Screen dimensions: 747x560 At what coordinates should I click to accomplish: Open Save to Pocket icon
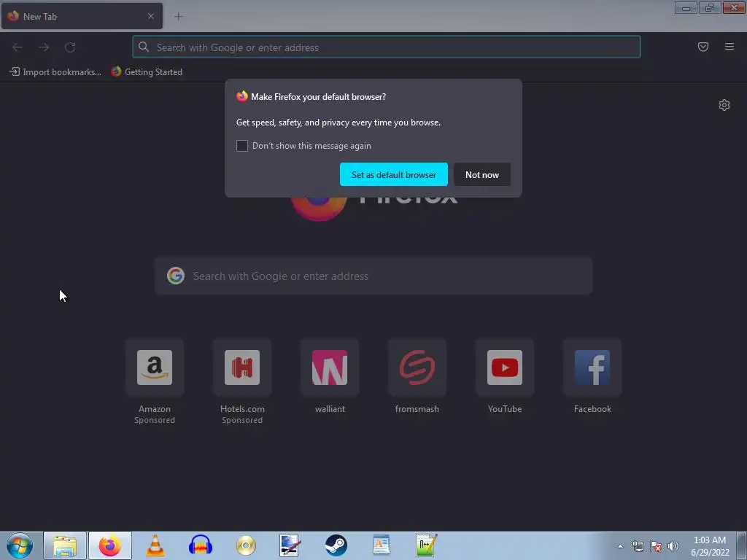click(x=703, y=47)
